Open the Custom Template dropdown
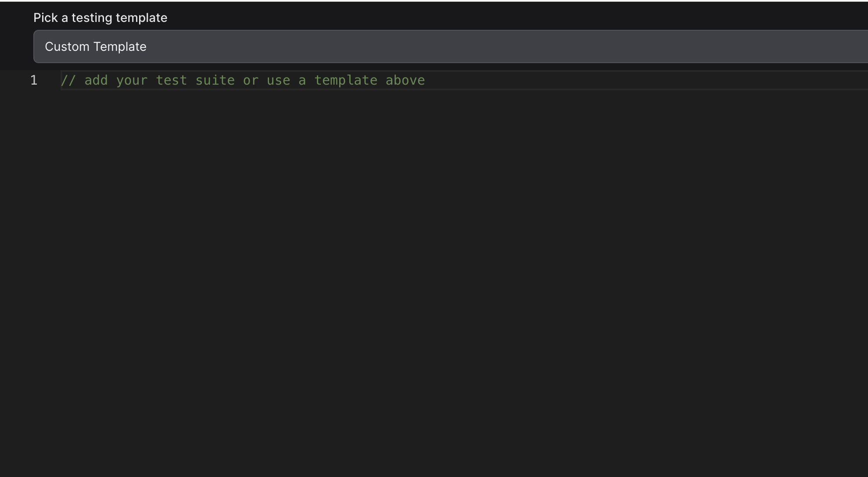 pos(450,46)
